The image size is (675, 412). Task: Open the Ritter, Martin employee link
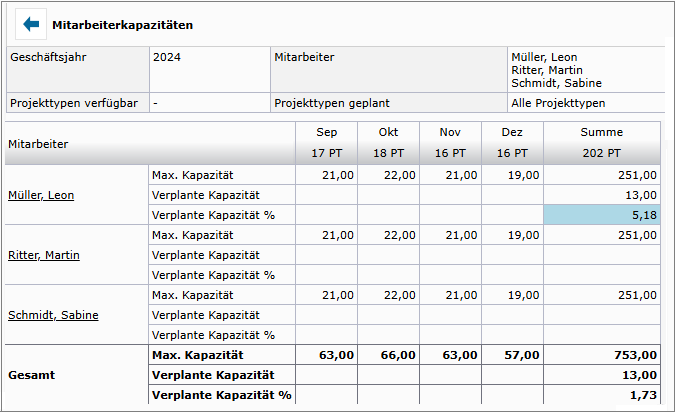point(44,255)
